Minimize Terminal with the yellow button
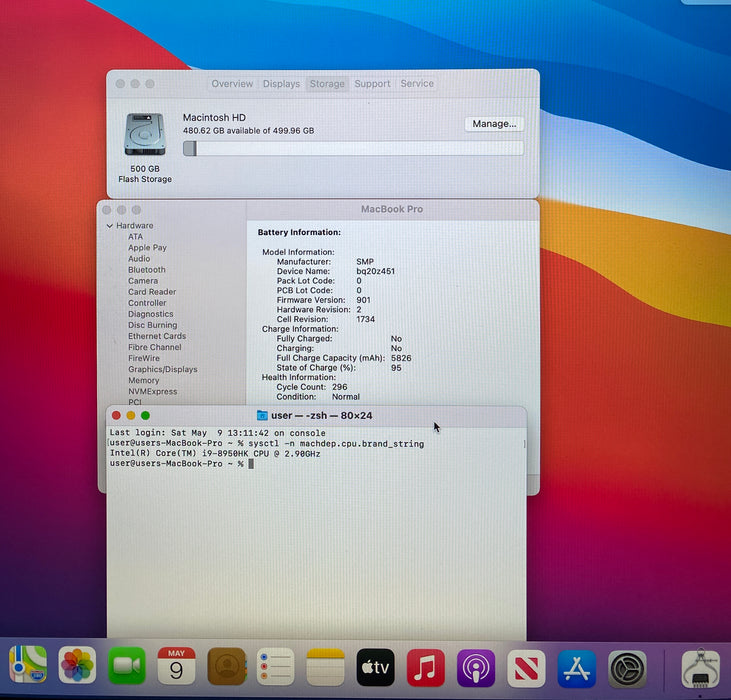The height and width of the screenshot is (700, 731). [x=131, y=415]
